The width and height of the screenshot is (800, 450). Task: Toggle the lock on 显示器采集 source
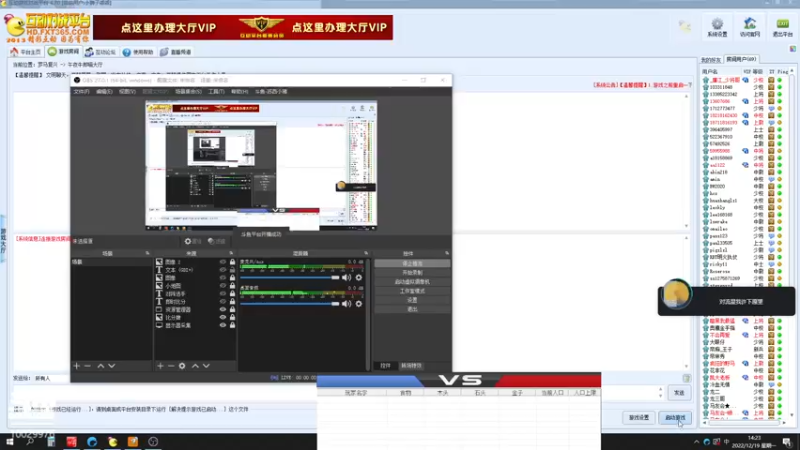pyautogui.click(x=232, y=325)
